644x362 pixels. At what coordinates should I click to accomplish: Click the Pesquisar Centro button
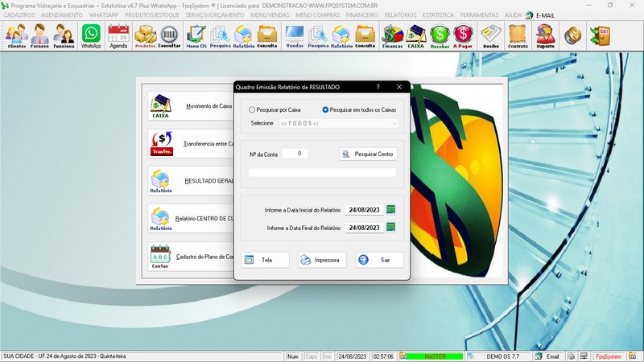pos(368,154)
